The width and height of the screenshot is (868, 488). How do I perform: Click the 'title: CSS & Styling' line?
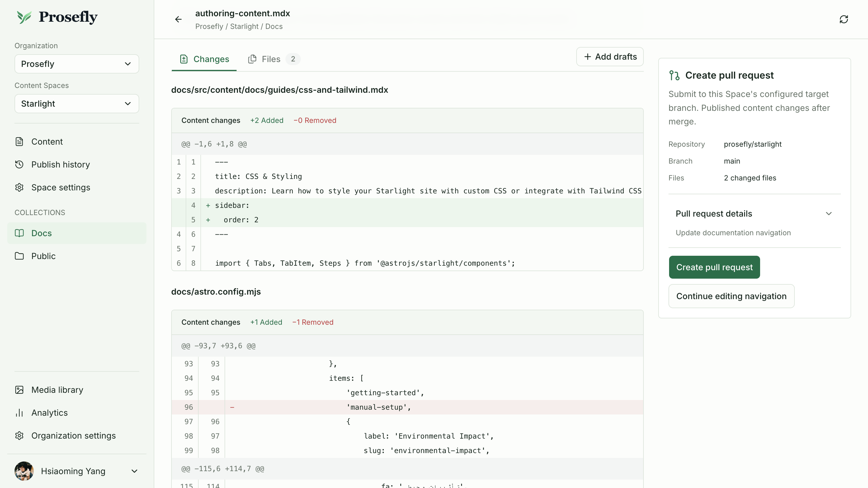[407, 177]
